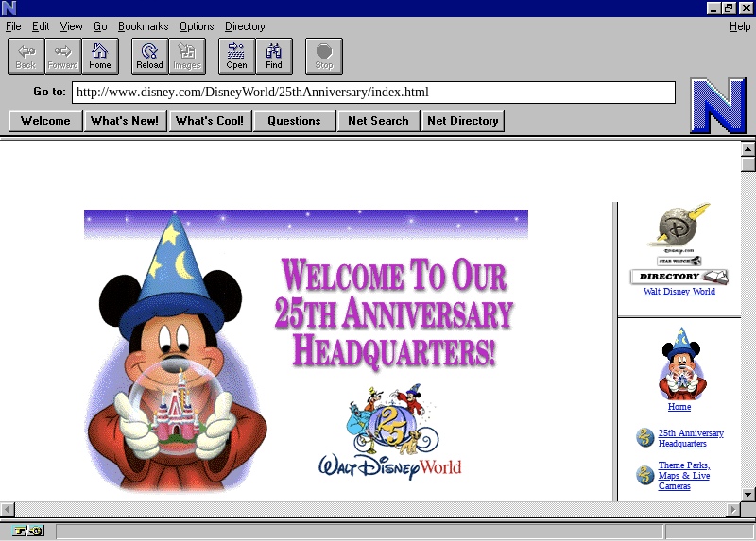Click the Forward navigation button
This screenshot has width=756, height=541.
click(x=63, y=56)
